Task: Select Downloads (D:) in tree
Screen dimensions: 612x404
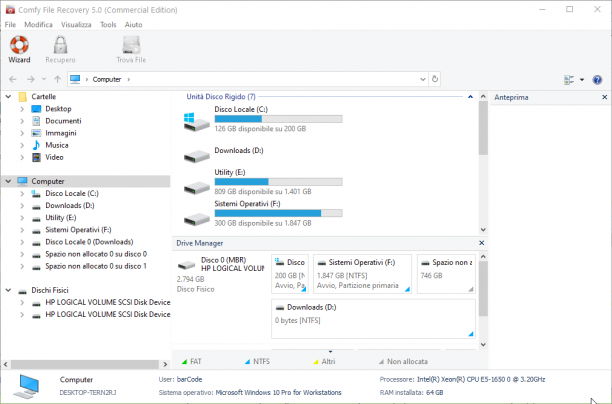Action: 69,205
